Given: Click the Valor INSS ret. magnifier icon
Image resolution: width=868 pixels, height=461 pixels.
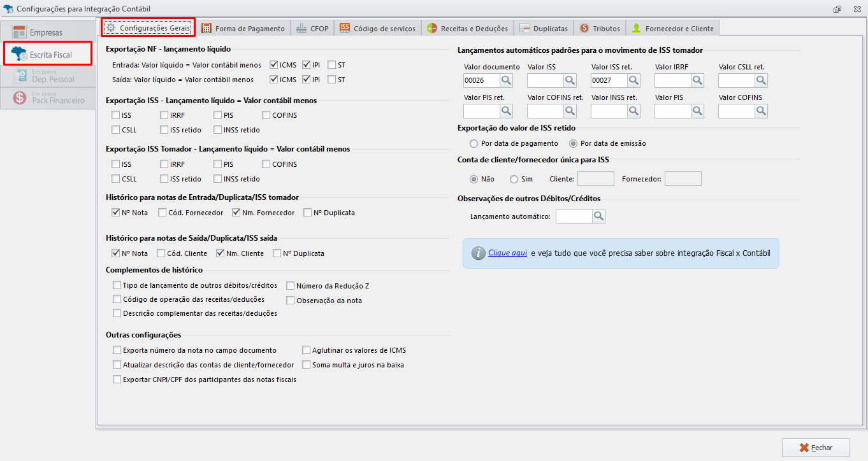Looking at the screenshot, I should 633,111.
